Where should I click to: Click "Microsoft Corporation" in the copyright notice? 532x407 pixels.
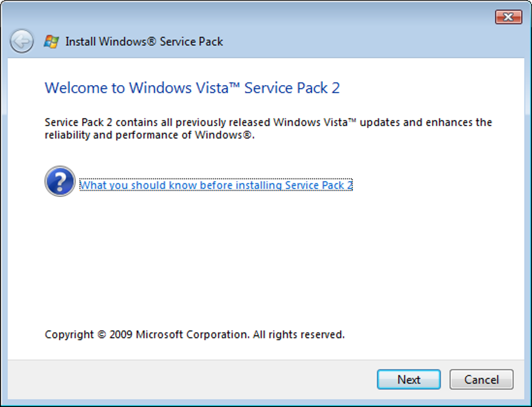pos(192,334)
